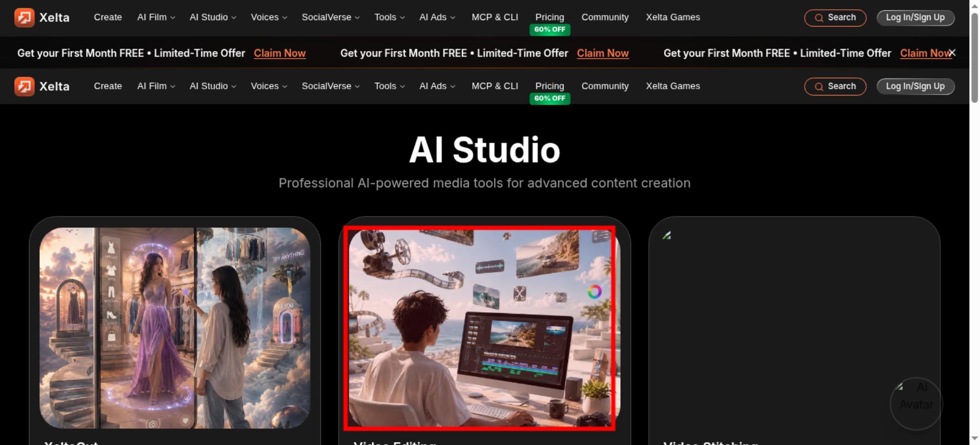Go to Community in the lower navigation bar
Screen dimensions: 980x445
tap(605, 86)
